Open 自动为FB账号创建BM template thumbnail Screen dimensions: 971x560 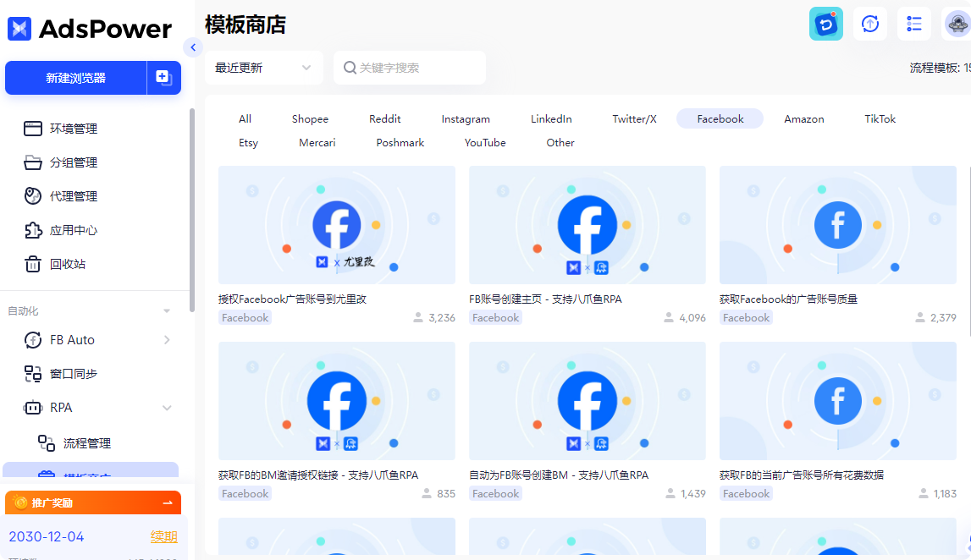coord(587,401)
